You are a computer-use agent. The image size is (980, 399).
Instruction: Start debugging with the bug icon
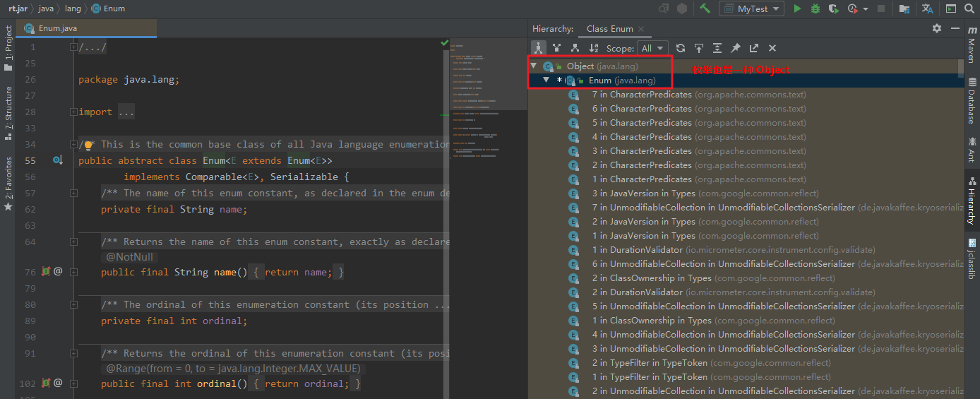coord(815,8)
